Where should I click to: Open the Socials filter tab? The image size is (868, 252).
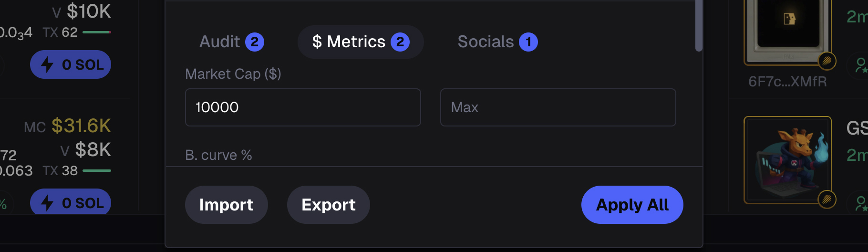click(497, 42)
